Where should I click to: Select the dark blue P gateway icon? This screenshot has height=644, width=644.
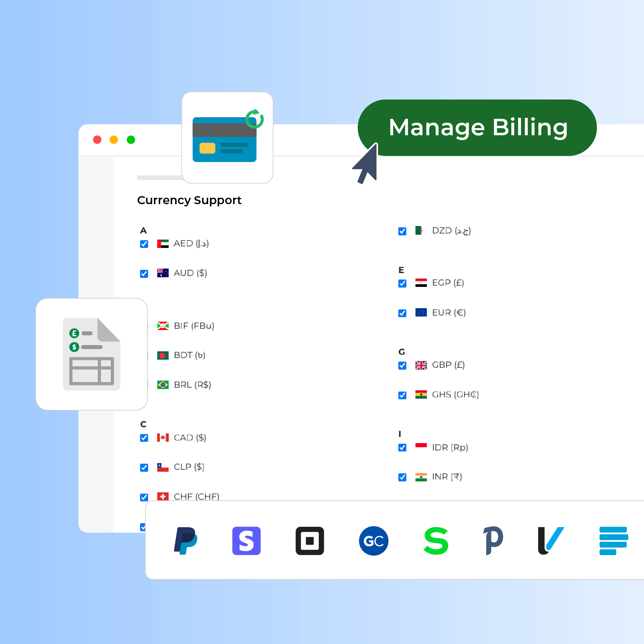(493, 541)
